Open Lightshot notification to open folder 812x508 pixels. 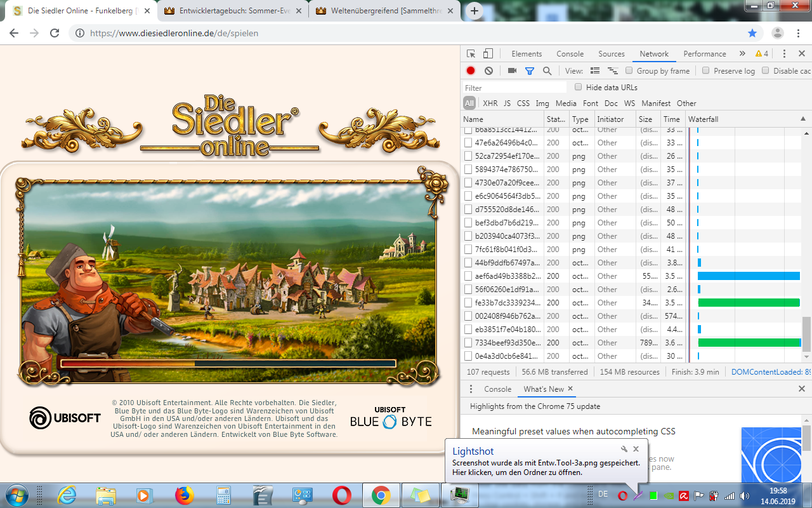click(546, 468)
